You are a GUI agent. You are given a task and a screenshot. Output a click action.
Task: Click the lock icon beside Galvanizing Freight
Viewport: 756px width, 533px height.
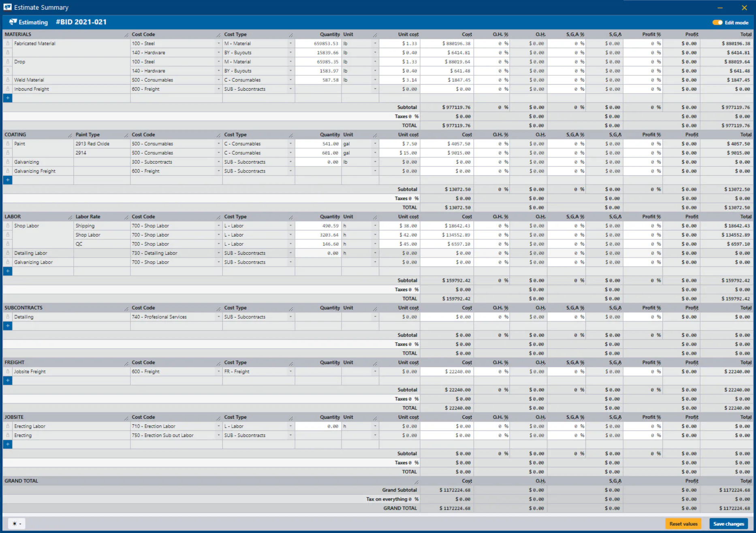tap(8, 171)
